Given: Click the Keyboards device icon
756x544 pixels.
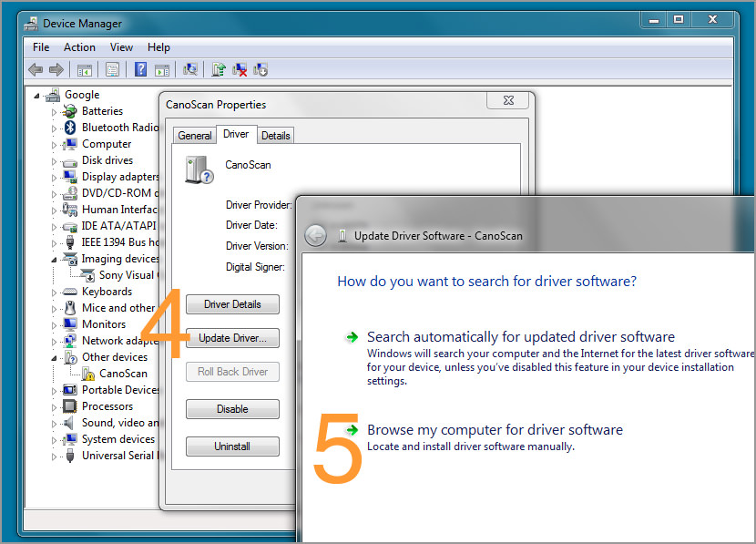Looking at the screenshot, I should pos(70,292).
